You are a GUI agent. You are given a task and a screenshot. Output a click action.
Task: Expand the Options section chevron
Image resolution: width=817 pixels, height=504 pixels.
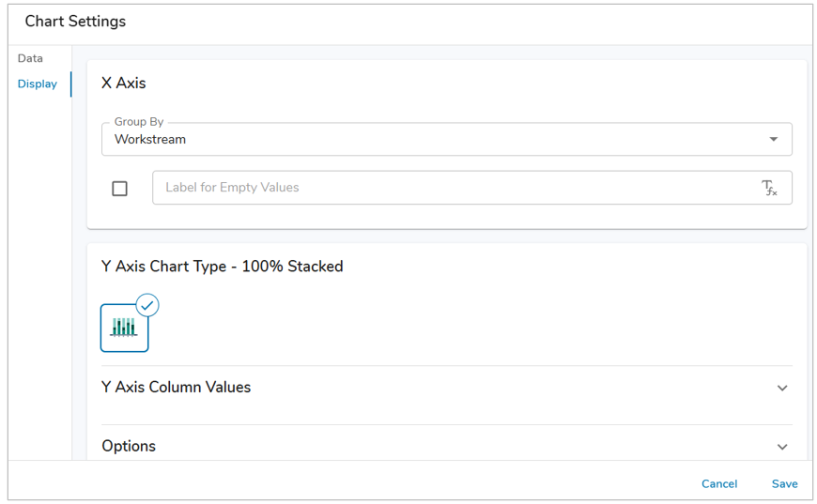point(782,447)
